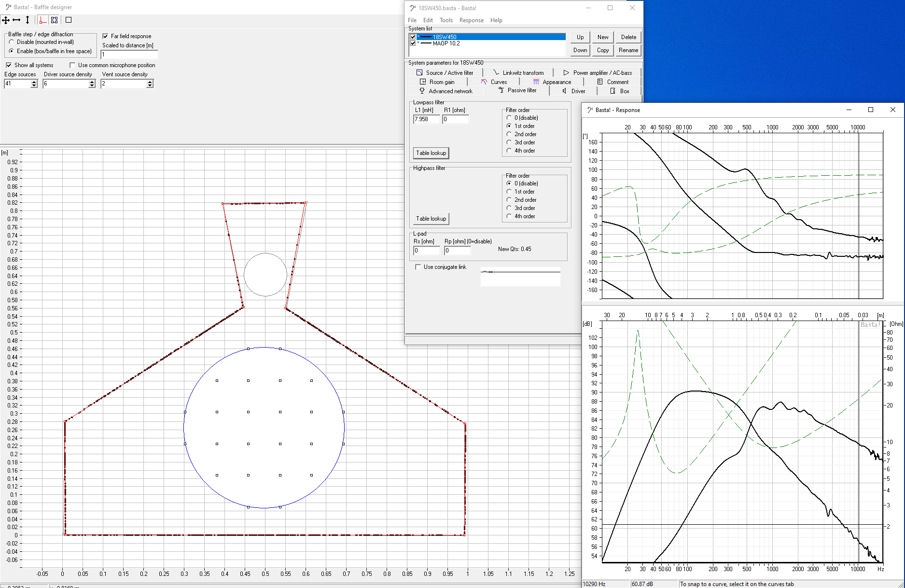Viewport: 905px width, 588px height.
Task: Choose 0 (disable) lowpass filter order
Action: [509, 118]
